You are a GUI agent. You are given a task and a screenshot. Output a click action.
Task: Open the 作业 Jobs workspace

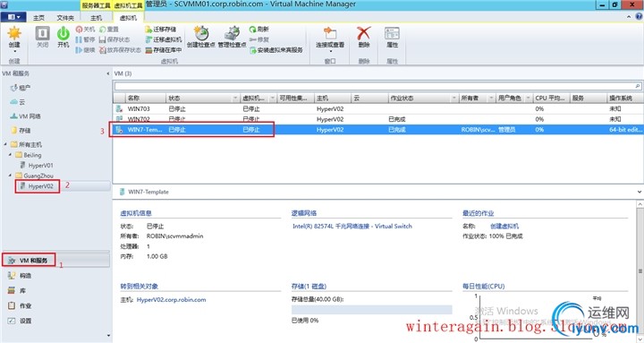point(20,305)
